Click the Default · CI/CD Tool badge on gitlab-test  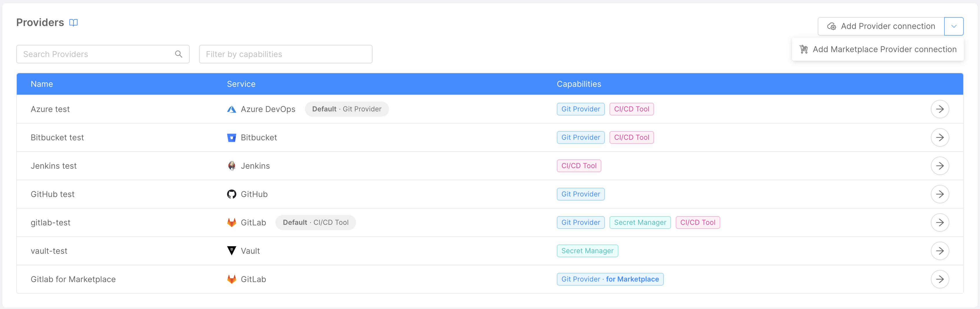coord(315,222)
